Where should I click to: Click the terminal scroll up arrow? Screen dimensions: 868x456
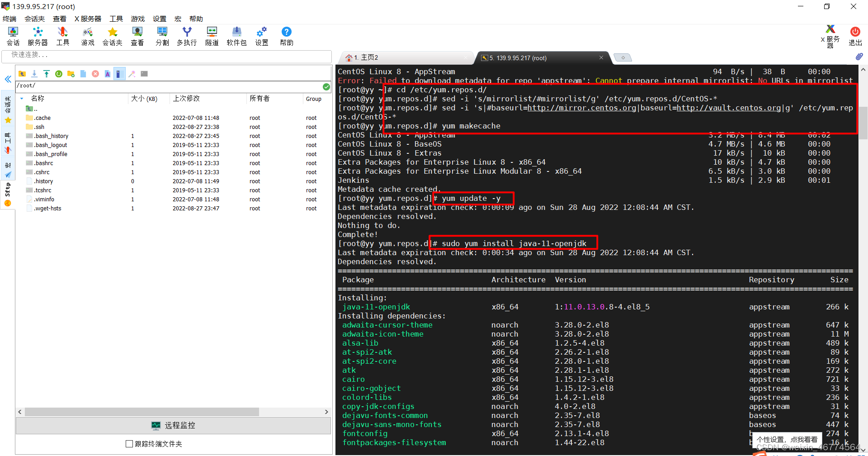click(x=863, y=70)
